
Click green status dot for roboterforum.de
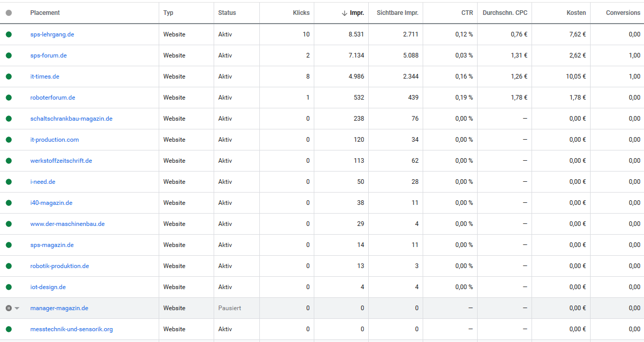(9, 98)
